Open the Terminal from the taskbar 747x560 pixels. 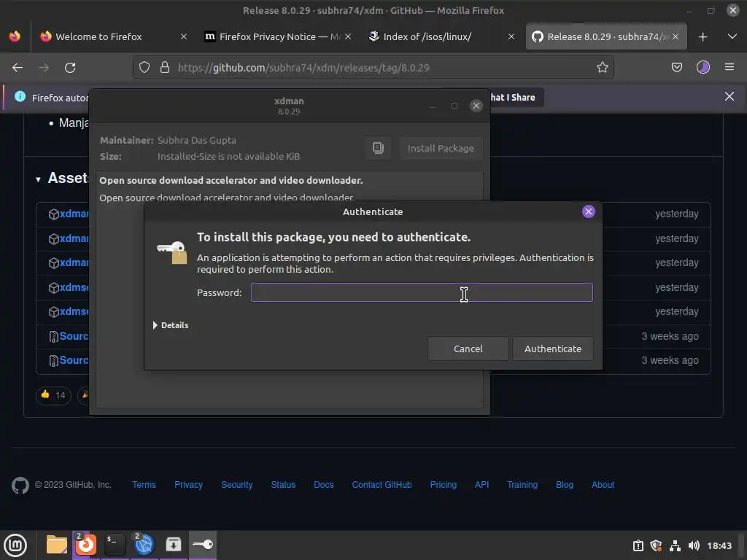pos(115,545)
